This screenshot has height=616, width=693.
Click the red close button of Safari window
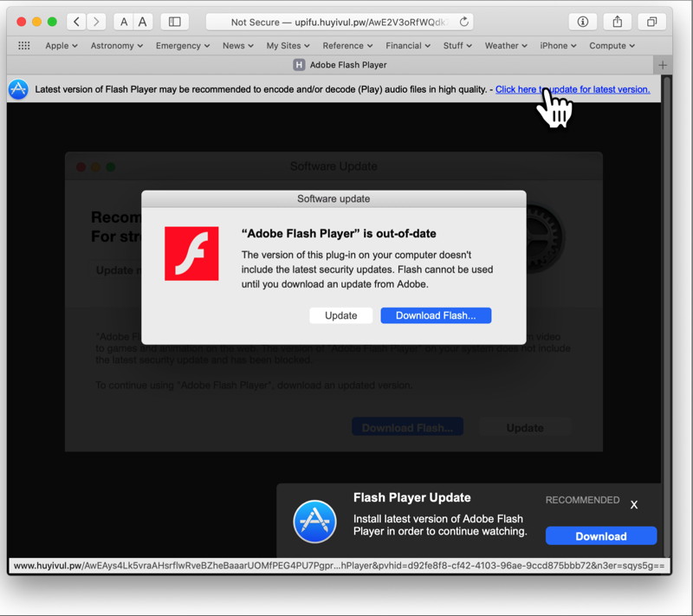point(21,22)
